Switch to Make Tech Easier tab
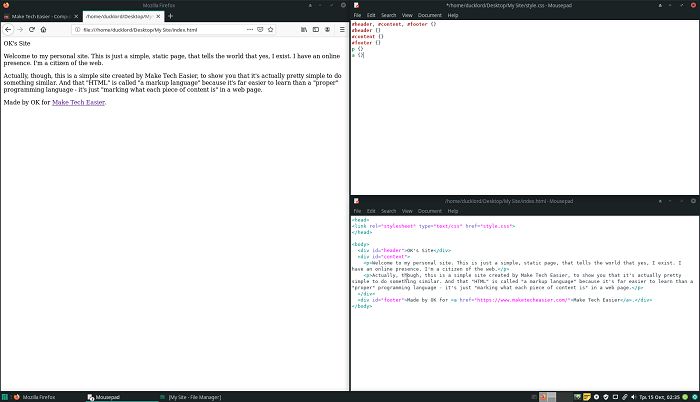Screen dimensions: 700x402 point(41,17)
